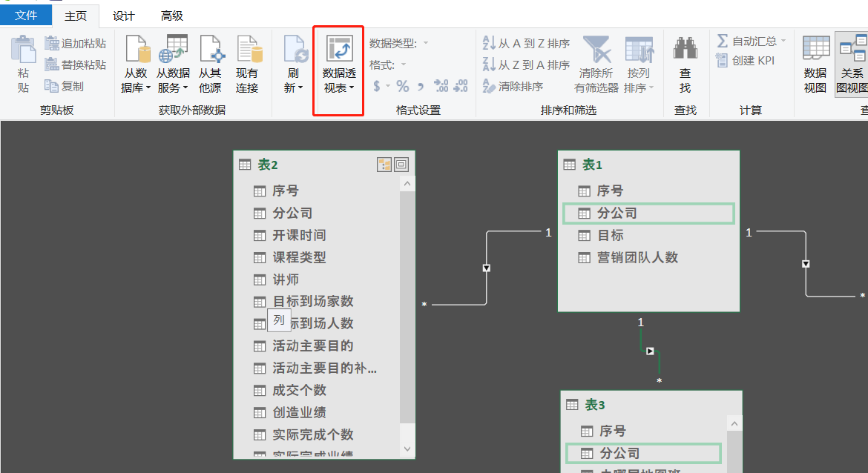Open the 数据透视表 PivotTable button
Screen dimensions: 868x473
[339, 51]
